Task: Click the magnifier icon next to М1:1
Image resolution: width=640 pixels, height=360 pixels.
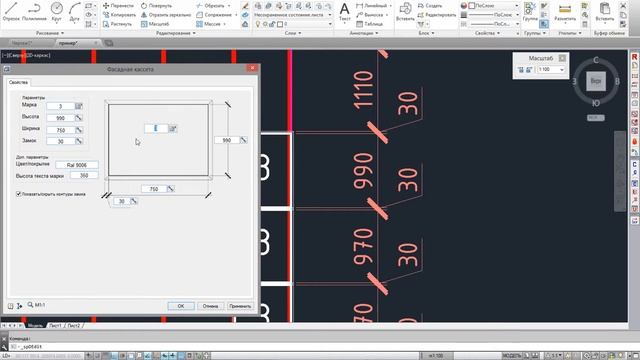Action: point(30,304)
